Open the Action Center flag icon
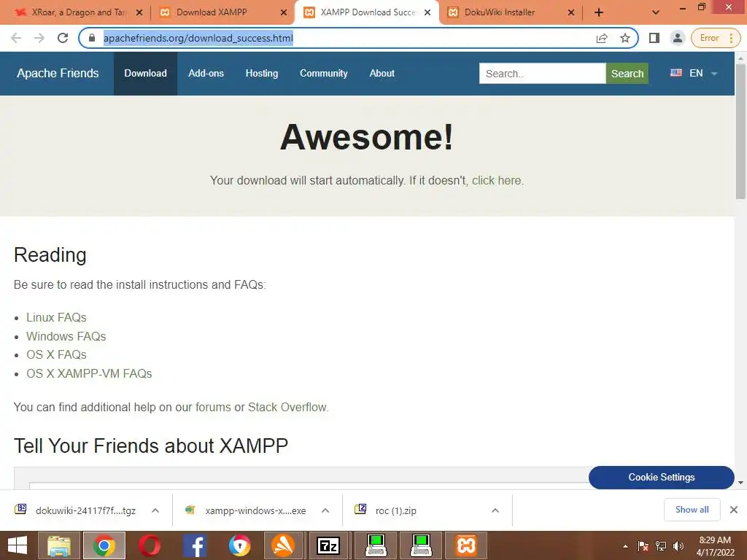Viewport: 747px width, 560px height. click(x=643, y=546)
